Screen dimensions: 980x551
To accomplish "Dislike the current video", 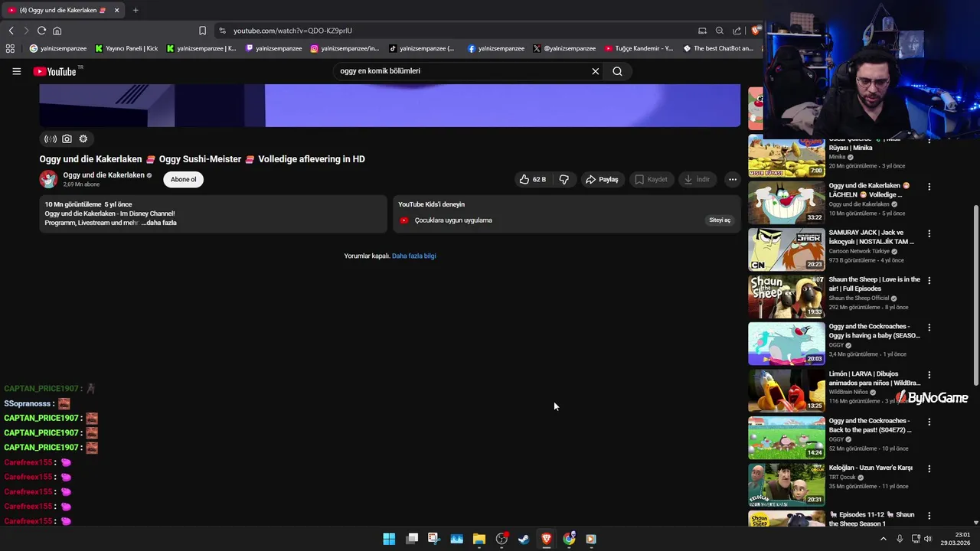I will 564,179.
